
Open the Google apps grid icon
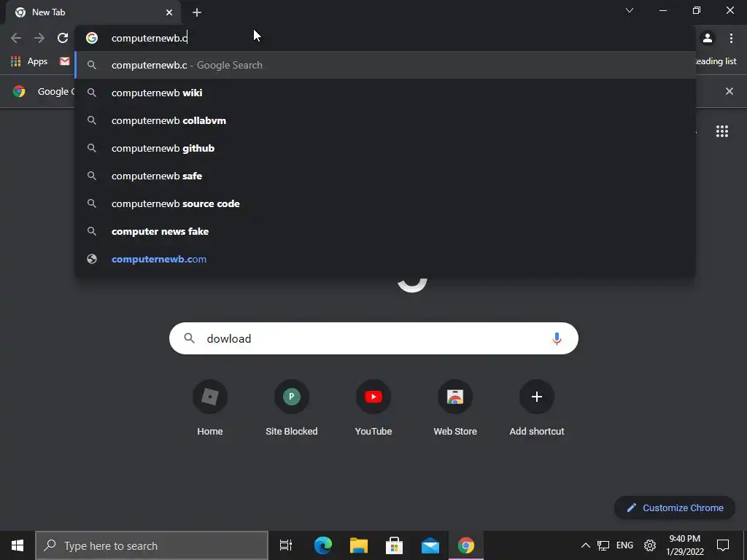[721, 131]
